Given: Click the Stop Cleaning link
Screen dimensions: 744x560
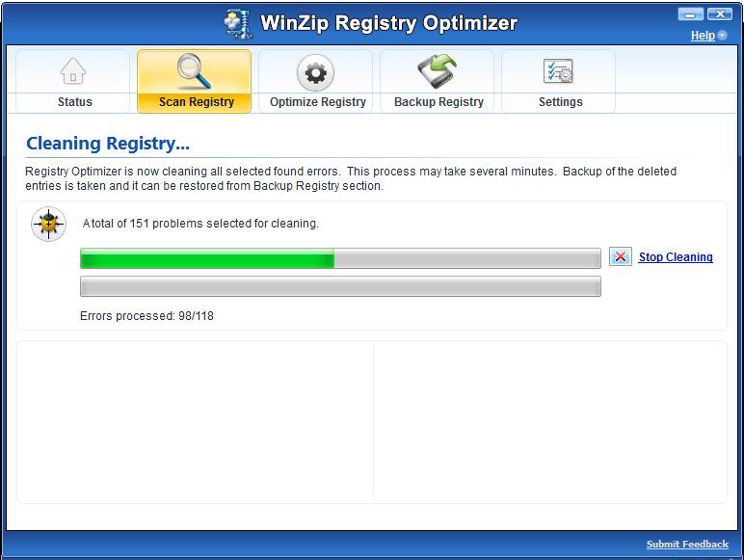Looking at the screenshot, I should [675, 257].
